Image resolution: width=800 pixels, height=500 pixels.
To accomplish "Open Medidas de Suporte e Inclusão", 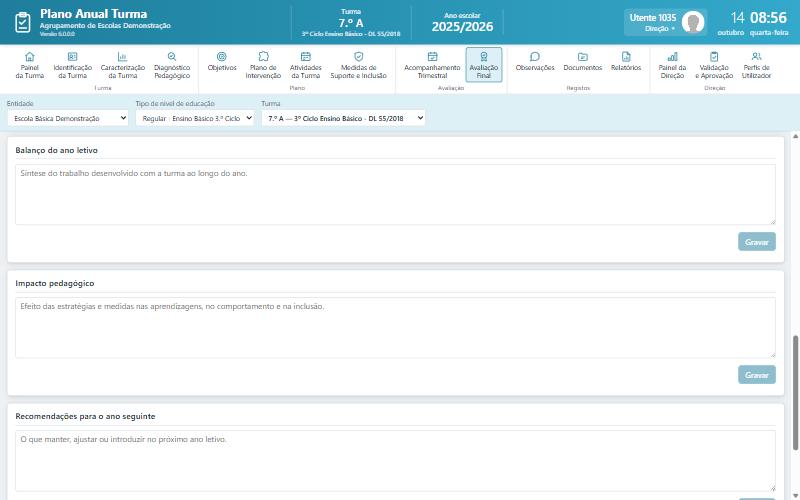I will point(358,65).
